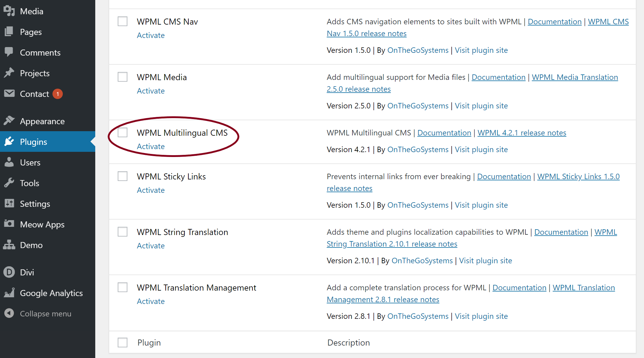This screenshot has height=358, width=644.
Task: Open the Meow Apps sidebar menu
Action: (42, 224)
